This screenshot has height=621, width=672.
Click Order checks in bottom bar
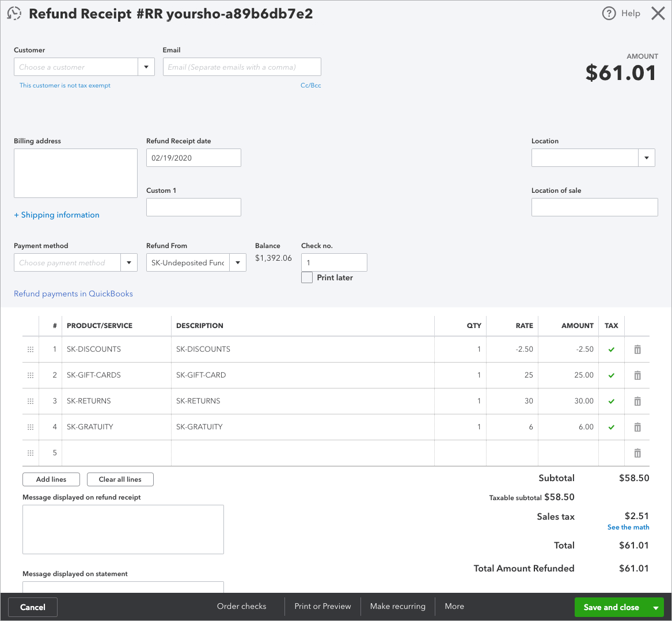(x=241, y=607)
